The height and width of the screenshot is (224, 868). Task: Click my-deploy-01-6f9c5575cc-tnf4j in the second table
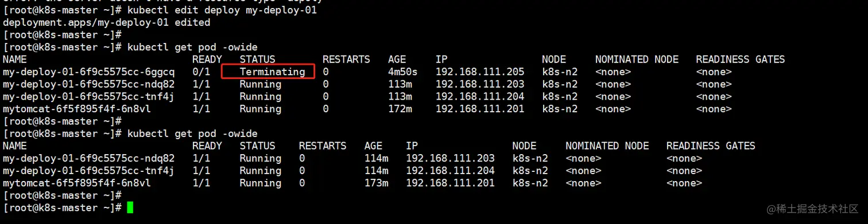(88, 171)
